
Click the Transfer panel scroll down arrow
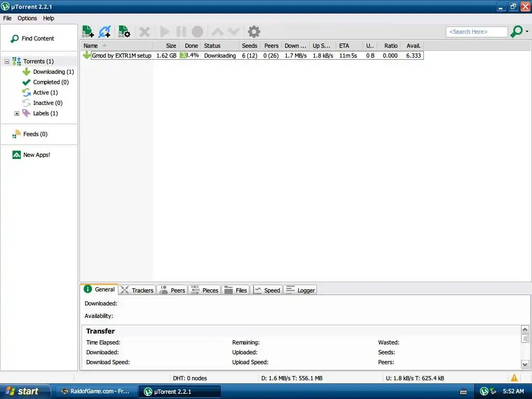(525, 365)
